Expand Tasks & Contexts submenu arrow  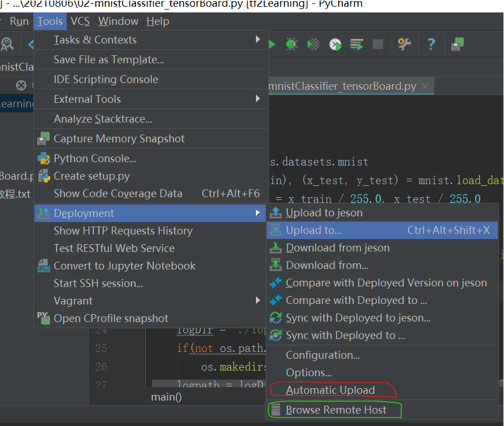(x=258, y=40)
